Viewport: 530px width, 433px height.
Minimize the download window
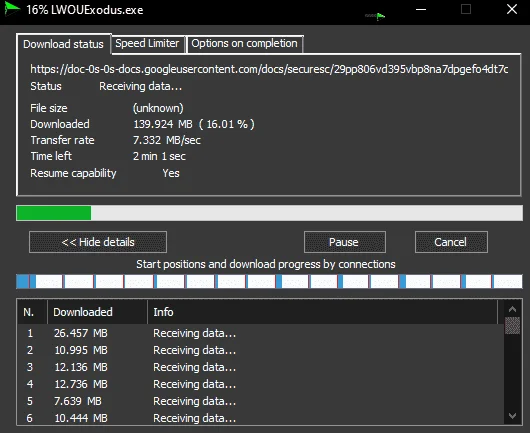coord(421,9)
